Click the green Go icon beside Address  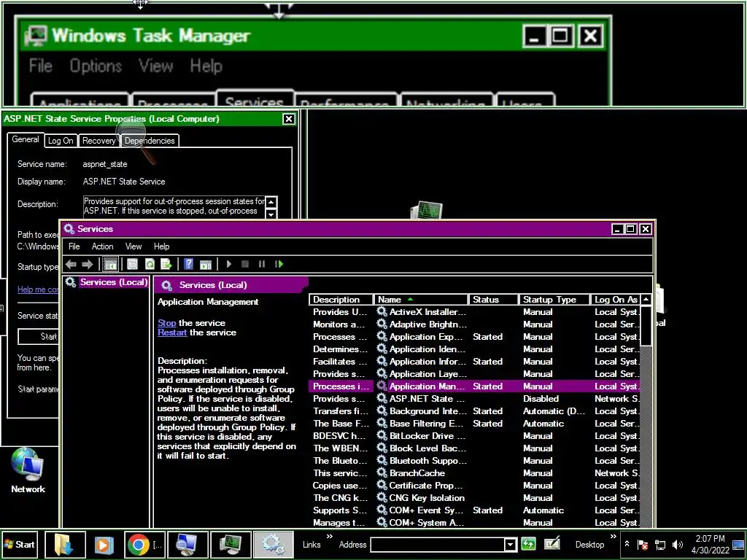pos(529,544)
